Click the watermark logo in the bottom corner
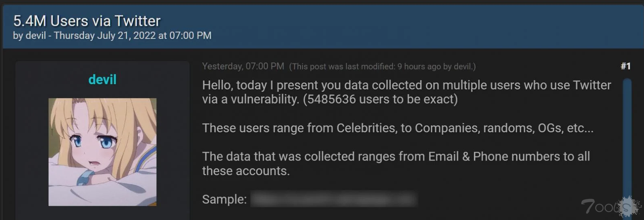Viewport: 644px width, 220px height. pyautogui.click(x=610, y=207)
